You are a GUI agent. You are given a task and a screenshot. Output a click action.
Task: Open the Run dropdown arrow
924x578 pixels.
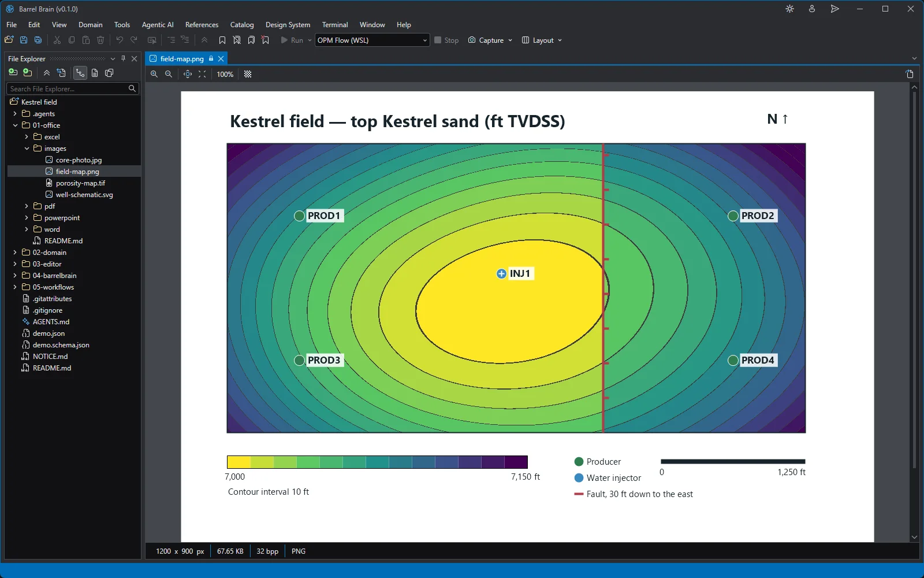pos(310,40)
